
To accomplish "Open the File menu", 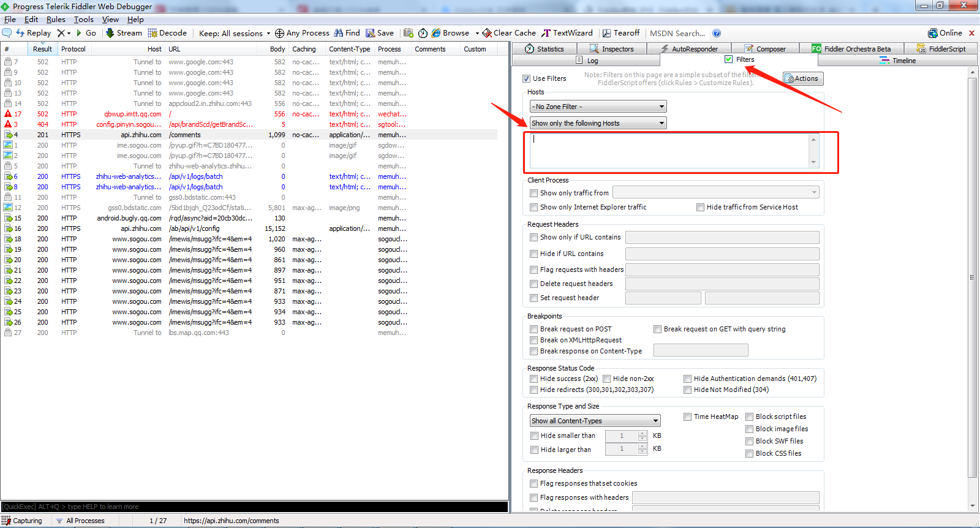I will [10, 20].
